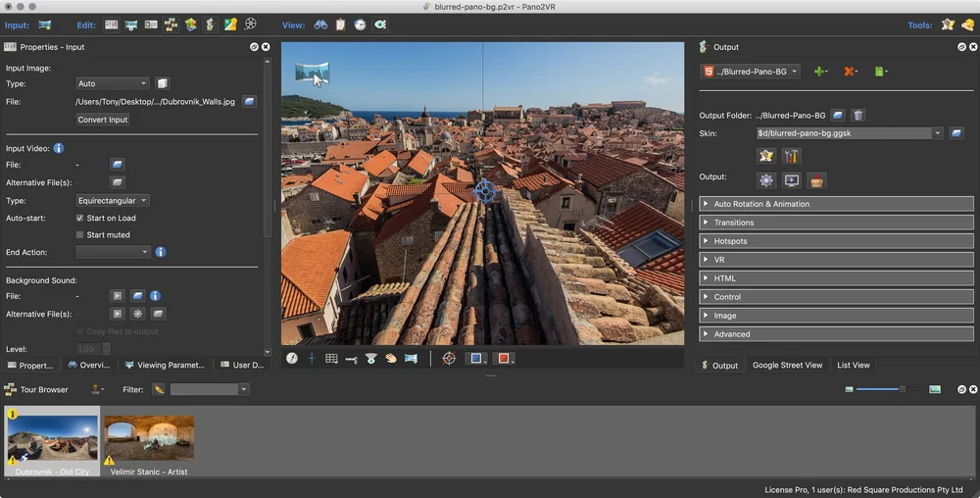
Task: Click the binoculars icon in View toolbar
Action: coord(320,25)
